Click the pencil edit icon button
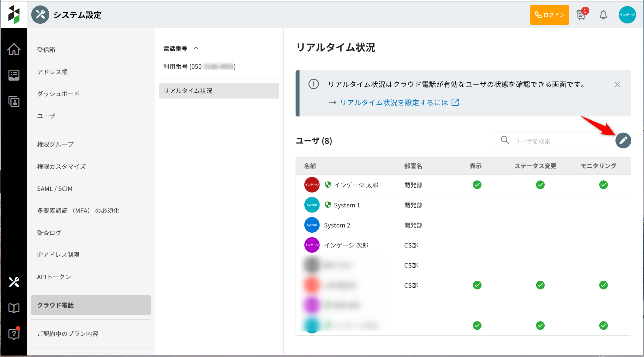This screenshot has height=357, width=644. [x=623, y=140]
